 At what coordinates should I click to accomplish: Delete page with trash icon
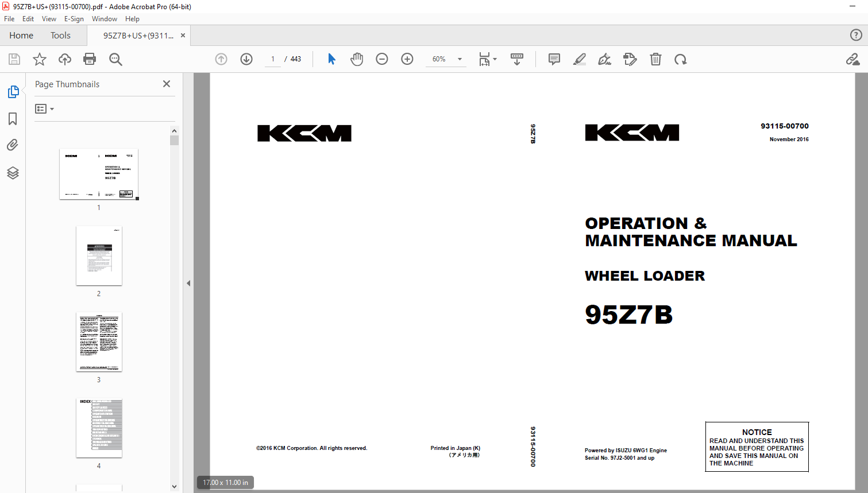pyautogui.click(x=655, y=59)
